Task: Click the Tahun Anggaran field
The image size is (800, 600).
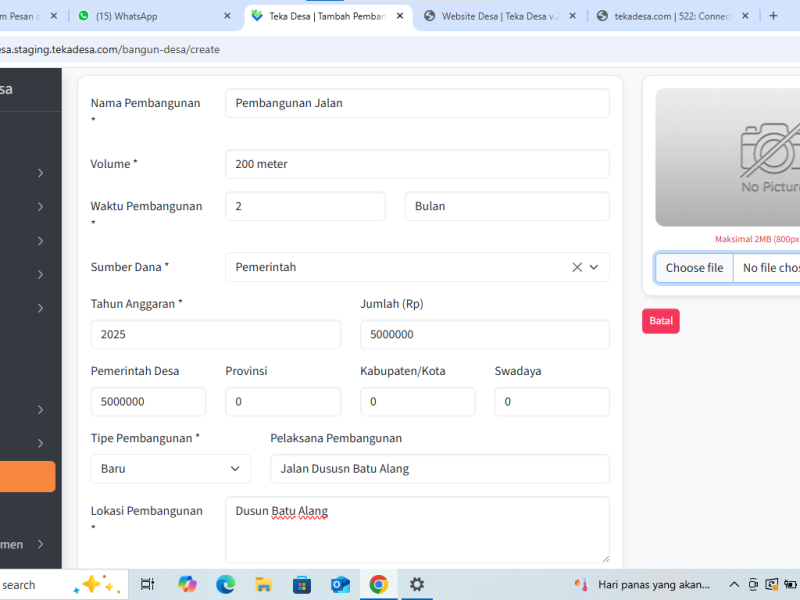Action: click(x=215, y=335)
